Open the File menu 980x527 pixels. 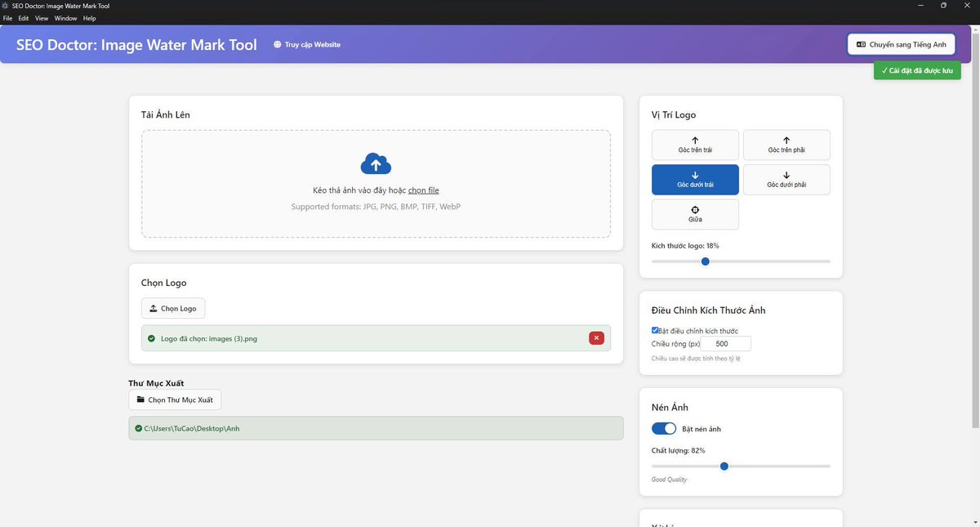[x=7, y=18]
